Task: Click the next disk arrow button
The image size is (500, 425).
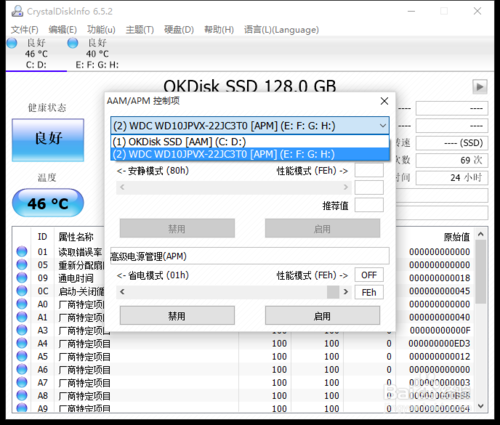Action: [480, 87]
